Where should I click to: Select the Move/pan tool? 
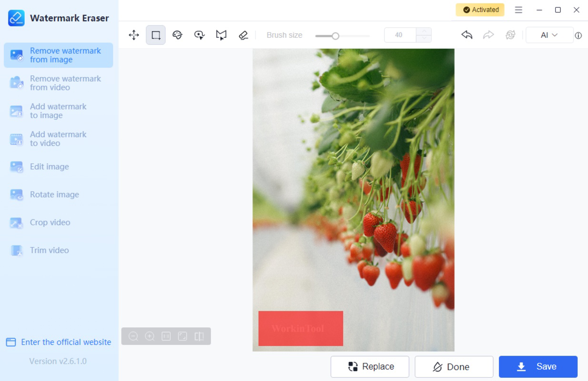tap(134, 35)
